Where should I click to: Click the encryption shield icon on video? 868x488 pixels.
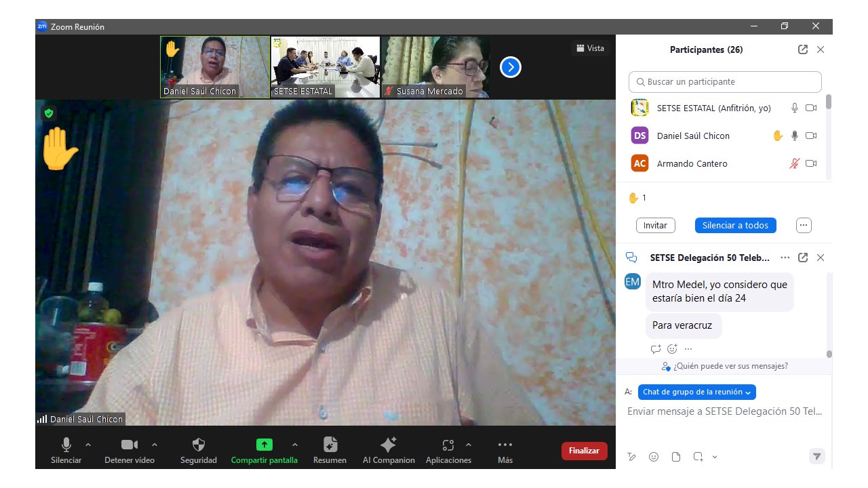49,113
